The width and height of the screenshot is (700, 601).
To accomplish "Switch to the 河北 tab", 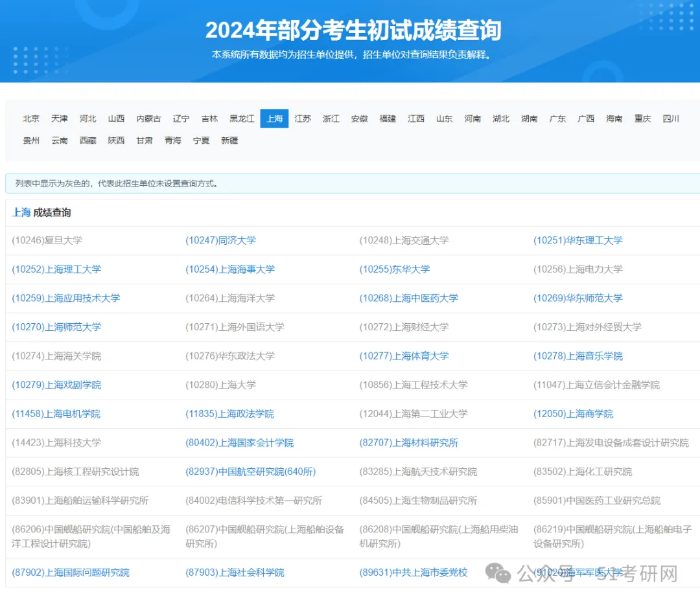I will click(88, 119).
